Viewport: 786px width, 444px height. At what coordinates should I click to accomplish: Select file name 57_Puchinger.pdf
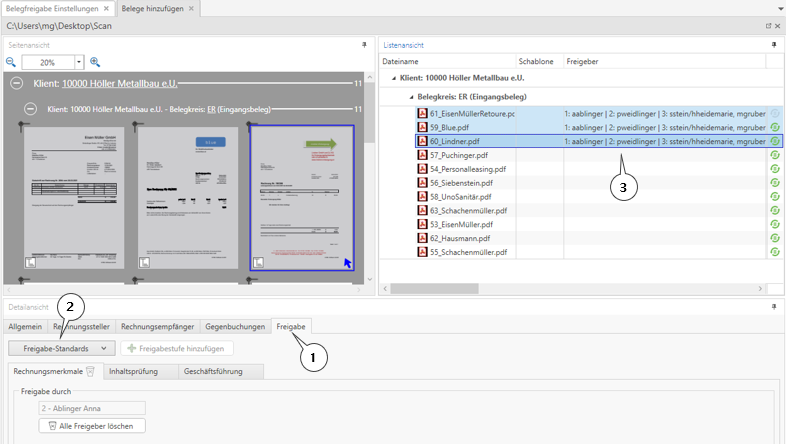[459, 155]
